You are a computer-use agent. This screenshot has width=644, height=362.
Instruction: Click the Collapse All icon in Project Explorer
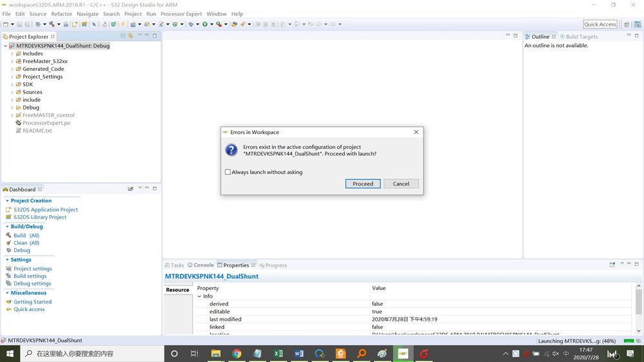coord(122,35)
